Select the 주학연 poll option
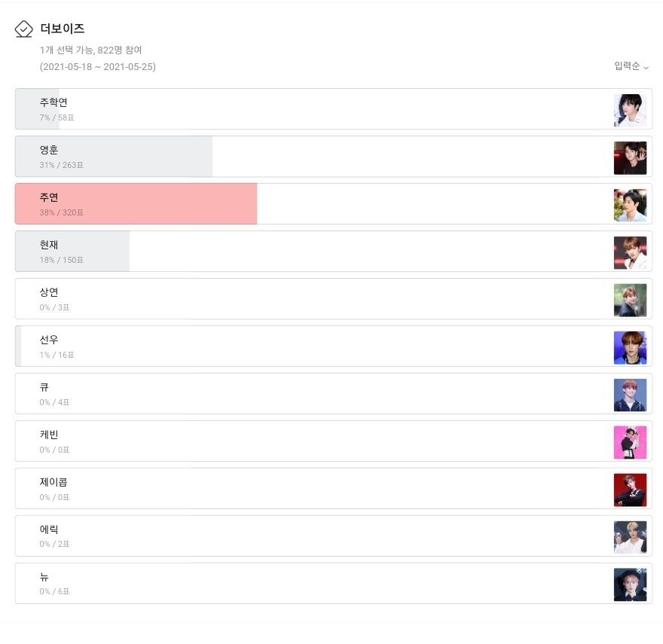The width and height of the screenshot is (663, 644). pyautogui.click(x=334, y=109)
